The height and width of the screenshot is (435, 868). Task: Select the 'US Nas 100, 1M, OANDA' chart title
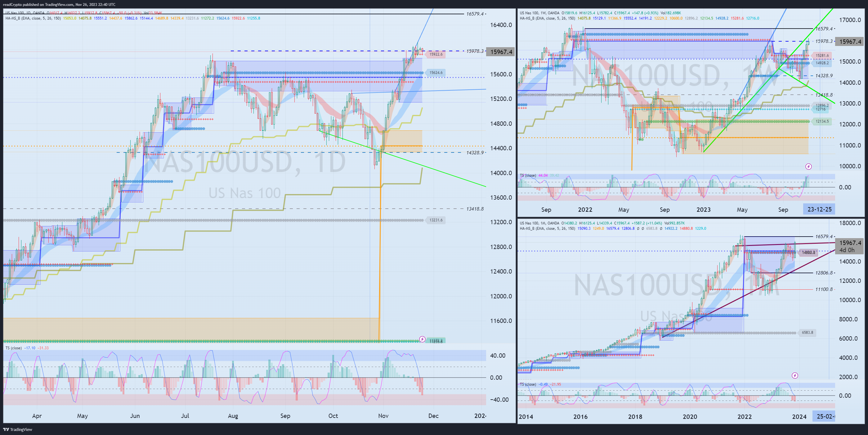(x=539, y=223)
